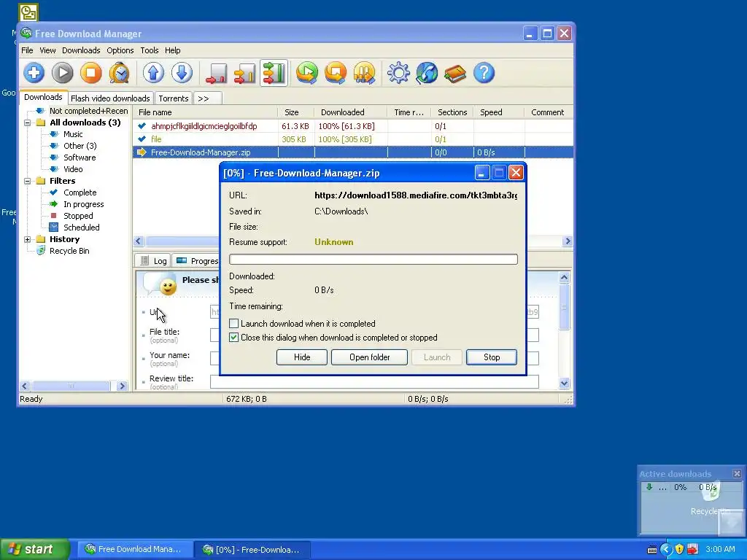Screen dimensions: 747x560
Task: Click the orange Stop all downloads icon
Action: tap(336, 73)
